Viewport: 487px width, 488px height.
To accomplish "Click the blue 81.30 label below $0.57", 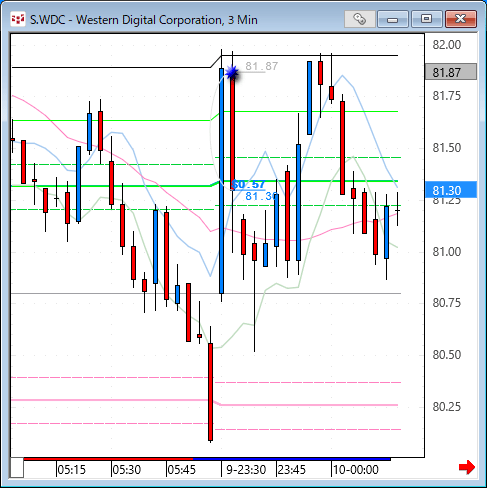I will (x=261, y=196).
